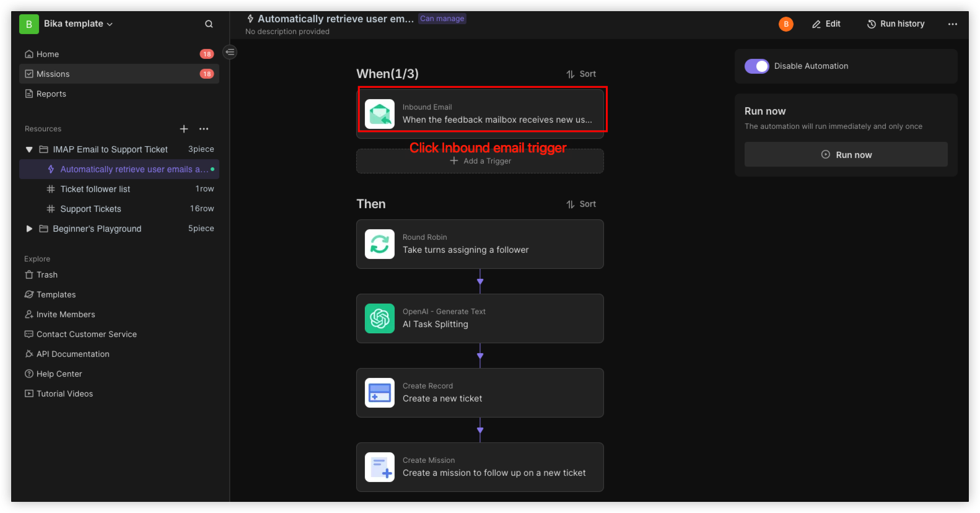This screenshot has height=513, width=980.
Task: Select IMAP Email to Support Ticket folder
Action: 110,149
